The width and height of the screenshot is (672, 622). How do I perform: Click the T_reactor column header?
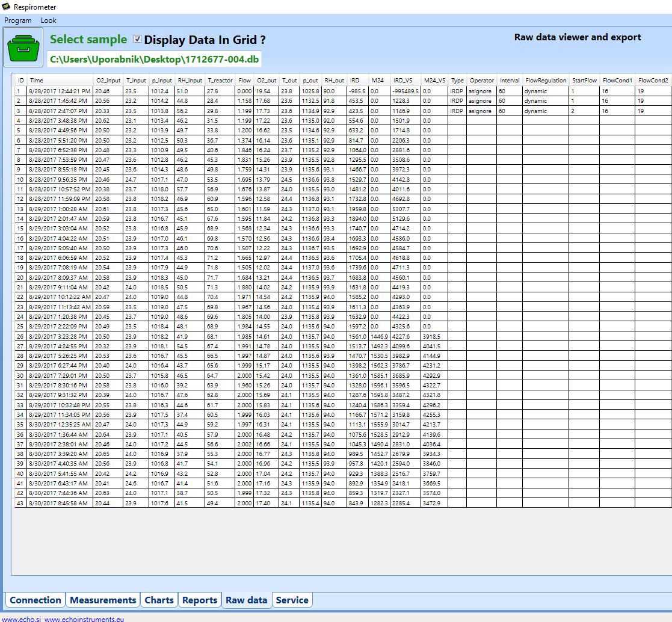coord(220,80)
